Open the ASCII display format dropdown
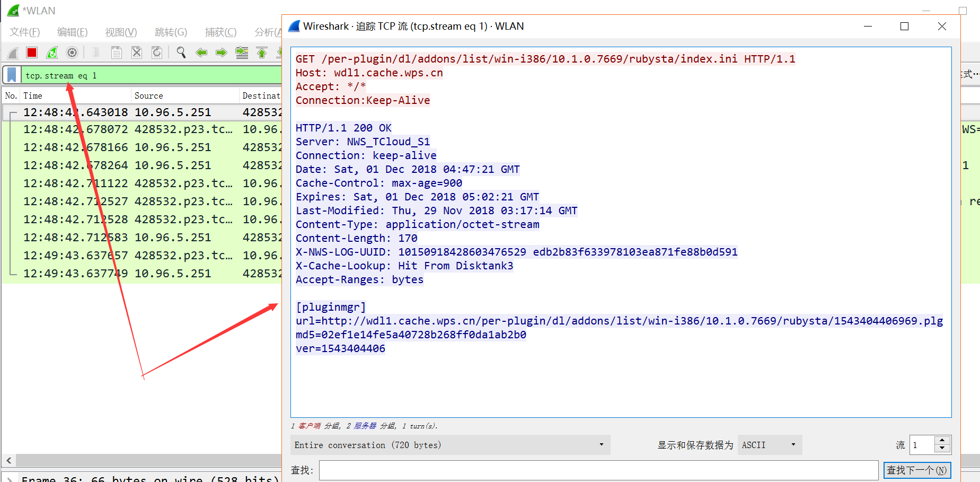Screen dimensions: 980x482 (x=770, y=445)
